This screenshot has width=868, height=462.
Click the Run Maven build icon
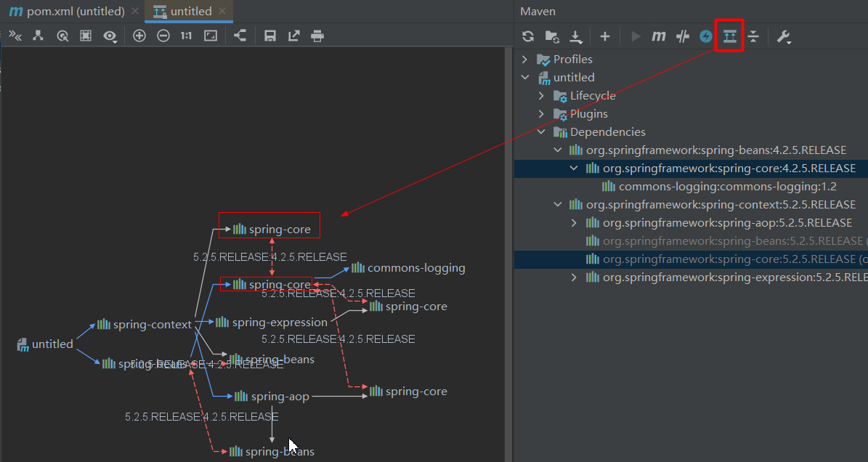(x=636, y=36)
